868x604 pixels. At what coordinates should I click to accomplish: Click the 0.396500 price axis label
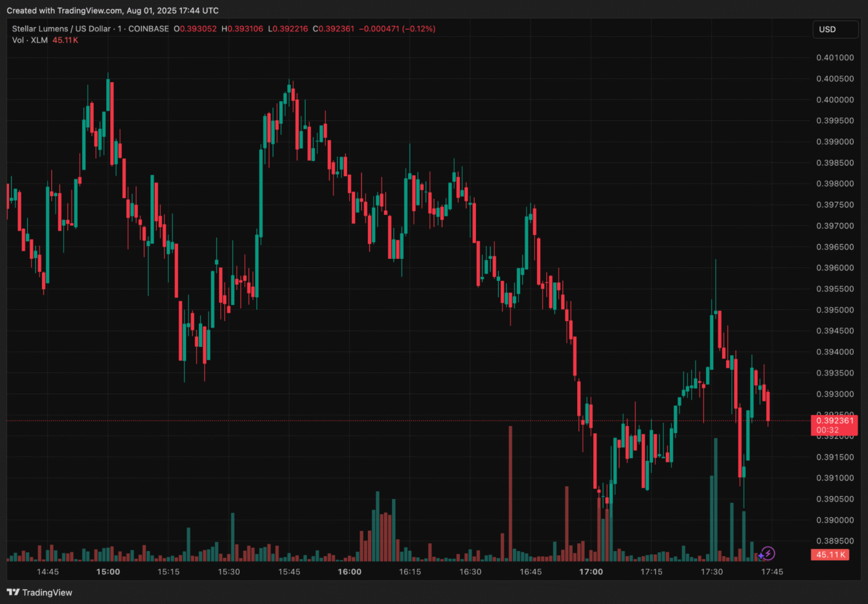(x=835, y=247)
